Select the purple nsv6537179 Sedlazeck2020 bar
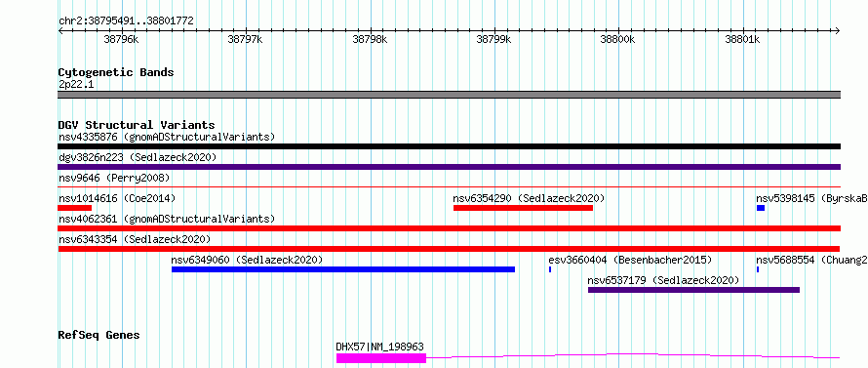The width and height of the screenshot is (868, 368). point(693,290)
